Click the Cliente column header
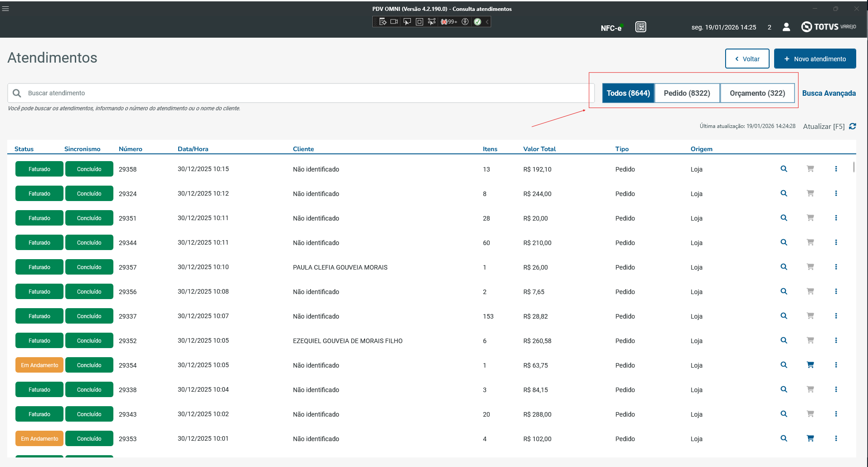868x467 pixels. click(303, 149)
